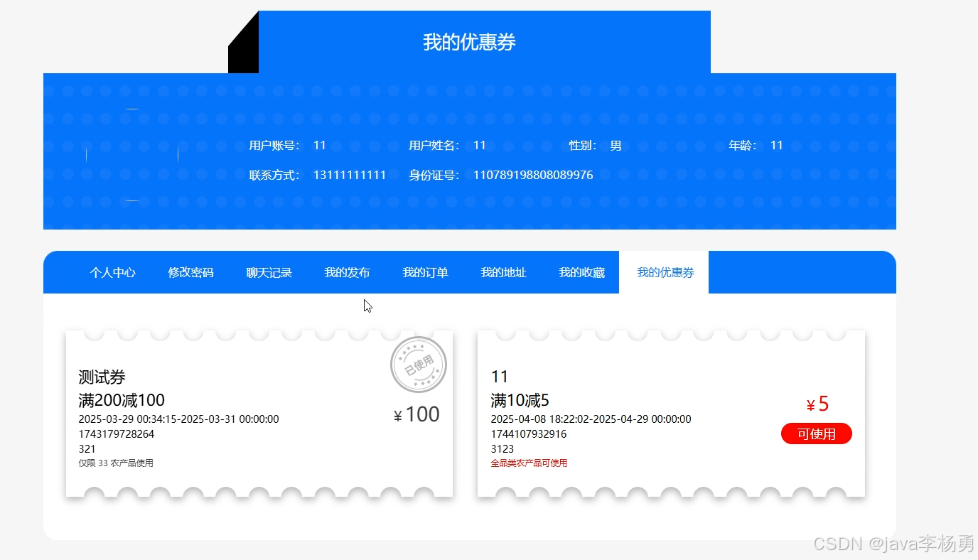Click the 2025-04-08 to 2025-04-29 validity period

click(591, 419)
